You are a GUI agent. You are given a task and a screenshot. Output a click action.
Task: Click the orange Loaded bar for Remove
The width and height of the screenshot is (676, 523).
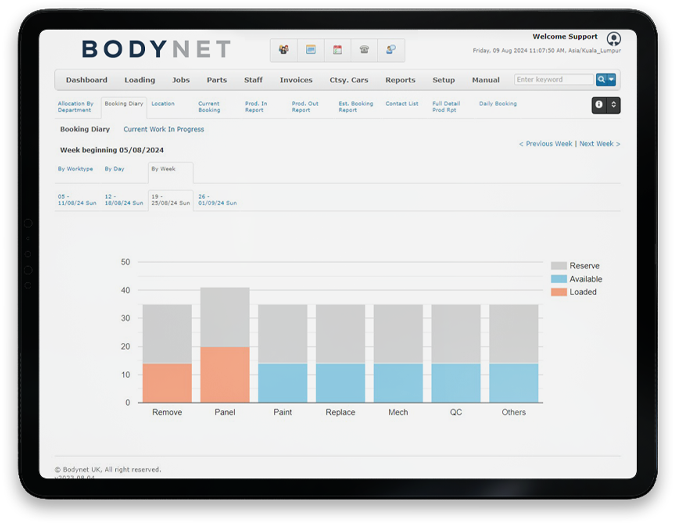point(167,383)
